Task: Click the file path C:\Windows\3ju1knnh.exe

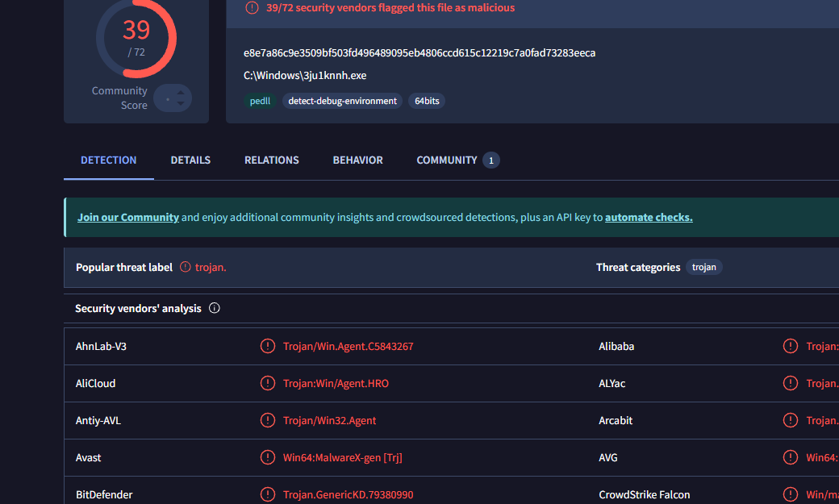Action: click(305, 76)
